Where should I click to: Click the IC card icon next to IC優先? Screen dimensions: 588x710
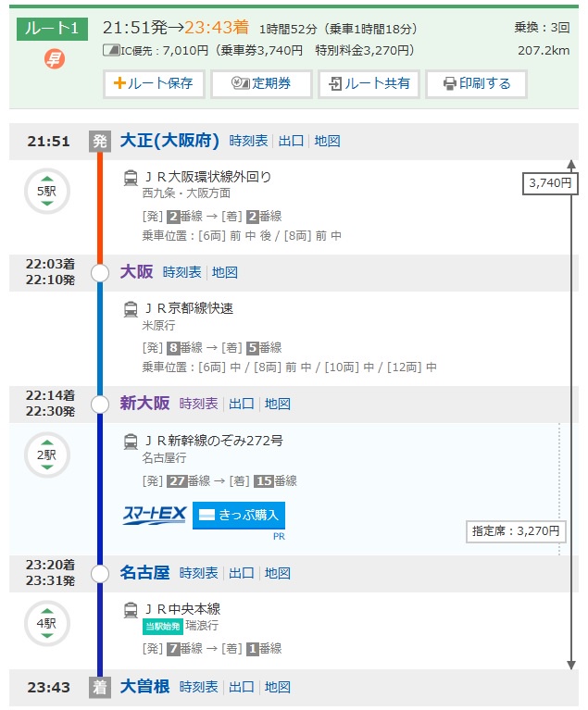coord(111,50)
